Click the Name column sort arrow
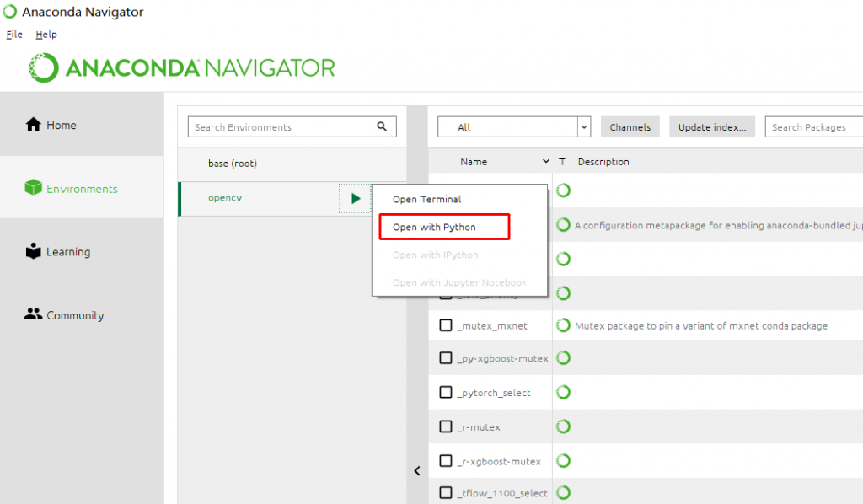Image resolution: width=863 pixels, height=504 pixels. click(x=547, y=162)
